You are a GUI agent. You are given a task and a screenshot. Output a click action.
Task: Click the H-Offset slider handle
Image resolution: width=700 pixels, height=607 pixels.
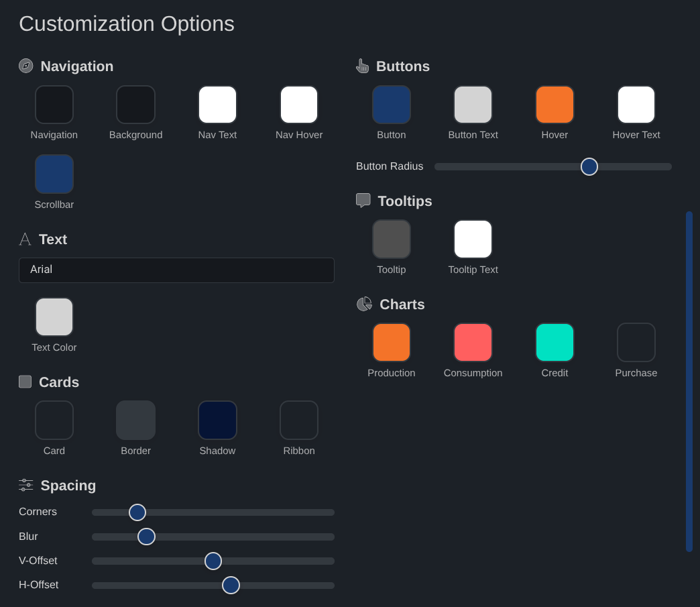pos(231,585)
